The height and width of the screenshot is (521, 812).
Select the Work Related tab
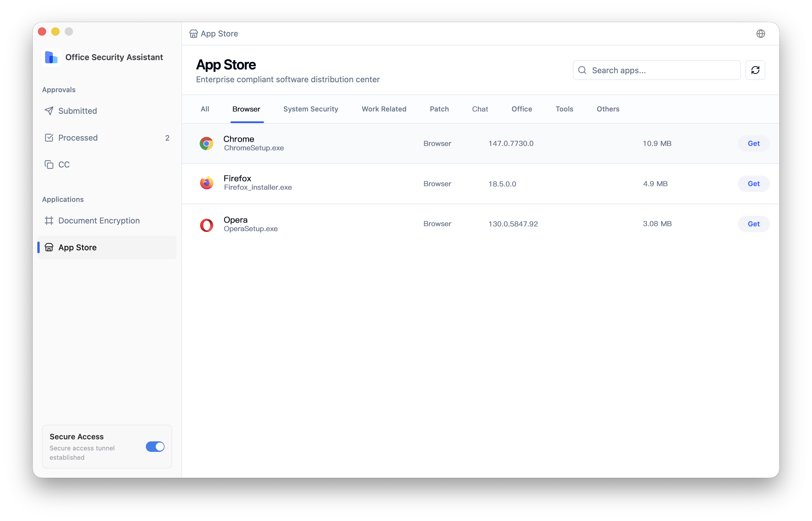point(384,109)
